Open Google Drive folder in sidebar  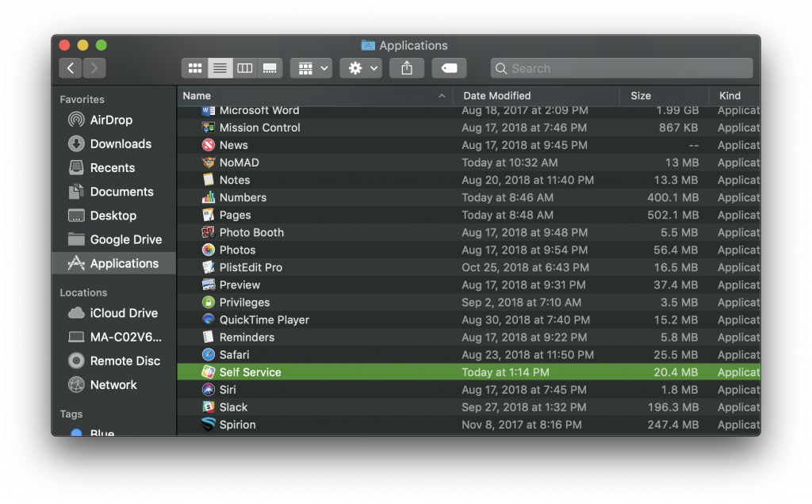(115, 239)
